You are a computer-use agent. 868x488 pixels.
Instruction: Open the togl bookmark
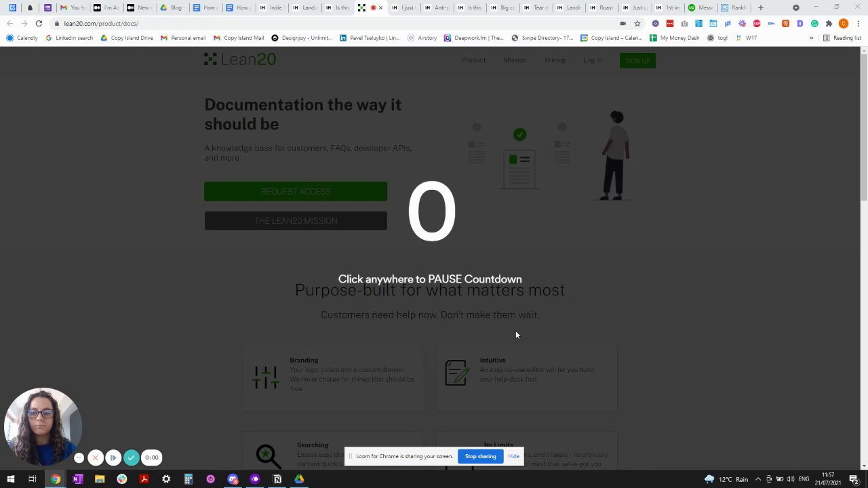coord(717,38)
